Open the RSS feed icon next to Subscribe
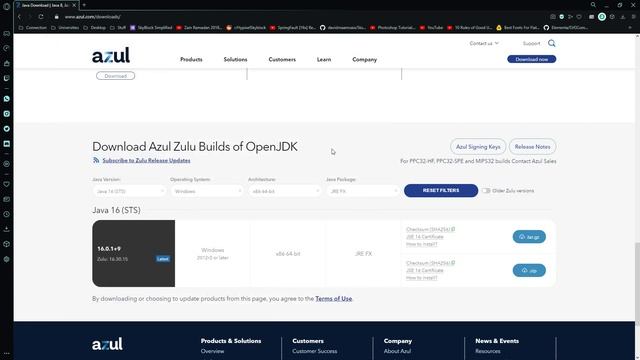This screenshot has height=360, width=640. pos(96,160)
